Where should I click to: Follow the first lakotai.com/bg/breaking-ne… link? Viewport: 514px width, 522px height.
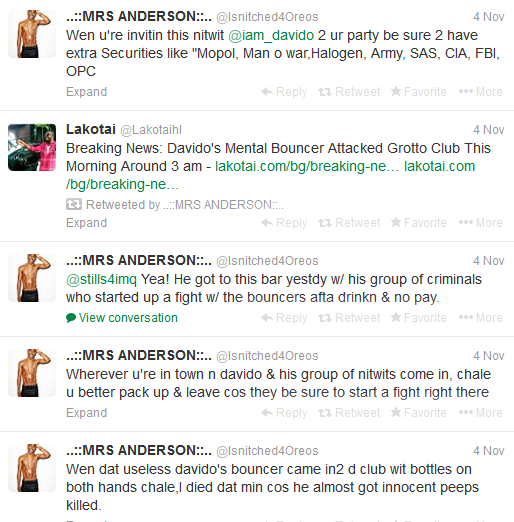(307, 166)
